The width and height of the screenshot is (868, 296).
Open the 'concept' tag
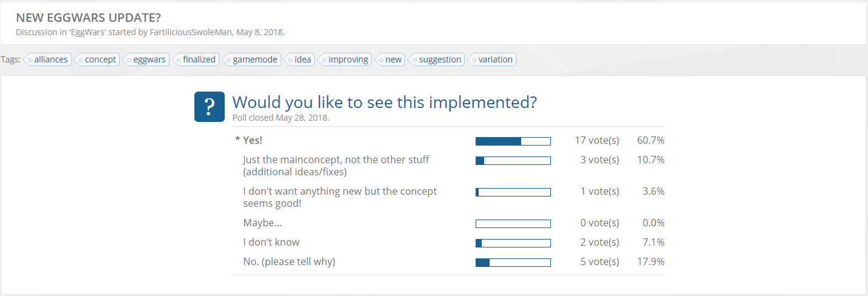pos(97,59)
